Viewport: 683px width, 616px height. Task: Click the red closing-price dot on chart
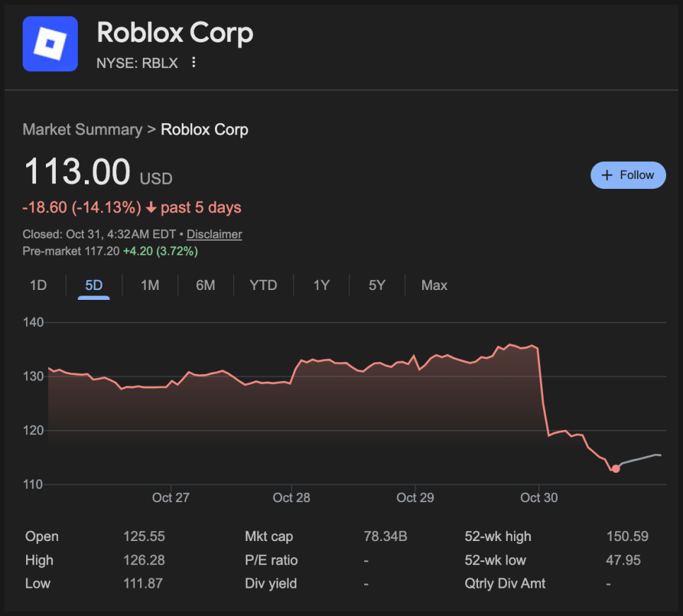[x=616, y=468]
